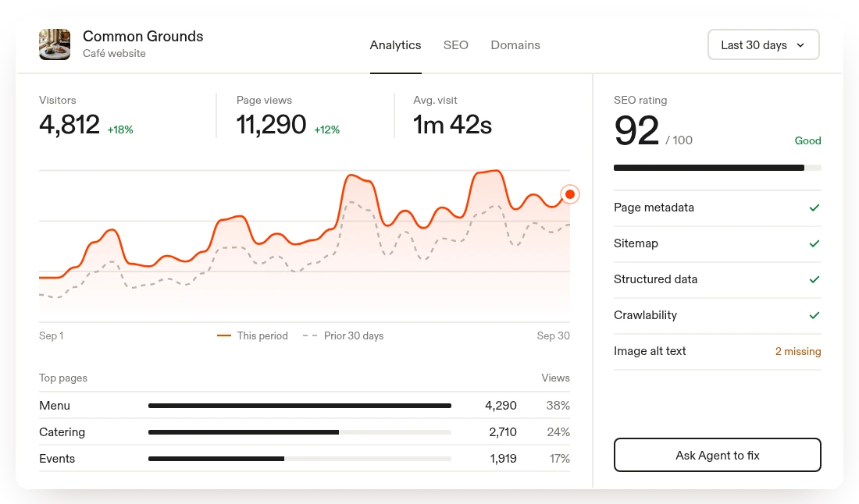Viewport: 859px width, 504px height.
Task: Click the Sitemap row label
Action: coord(636,243)
